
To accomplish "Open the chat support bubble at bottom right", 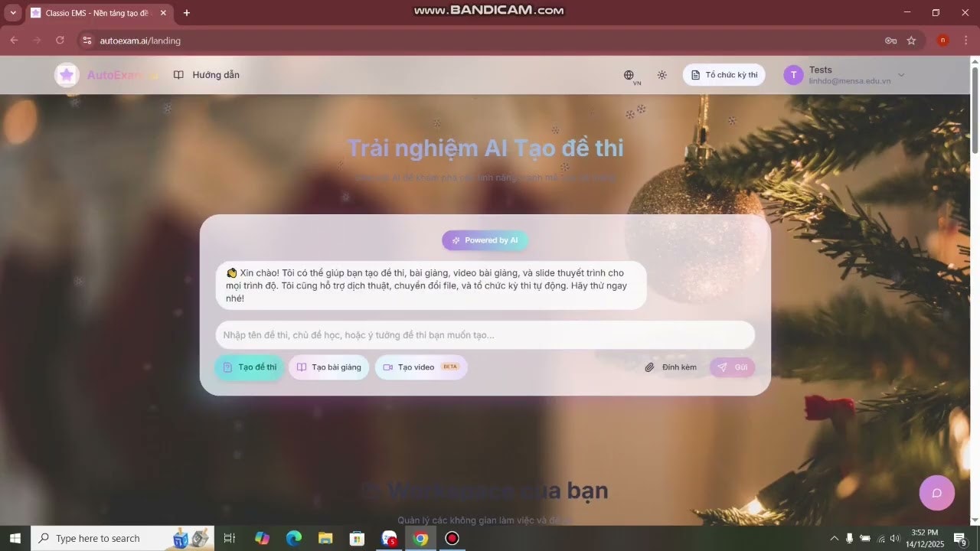I will (x=936, y=493).
